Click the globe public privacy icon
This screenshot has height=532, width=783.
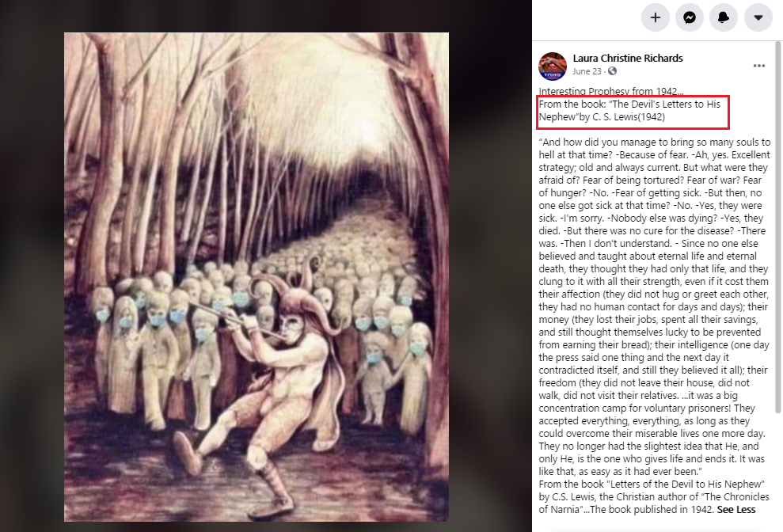pyautogui.click(x=612, y=71)
